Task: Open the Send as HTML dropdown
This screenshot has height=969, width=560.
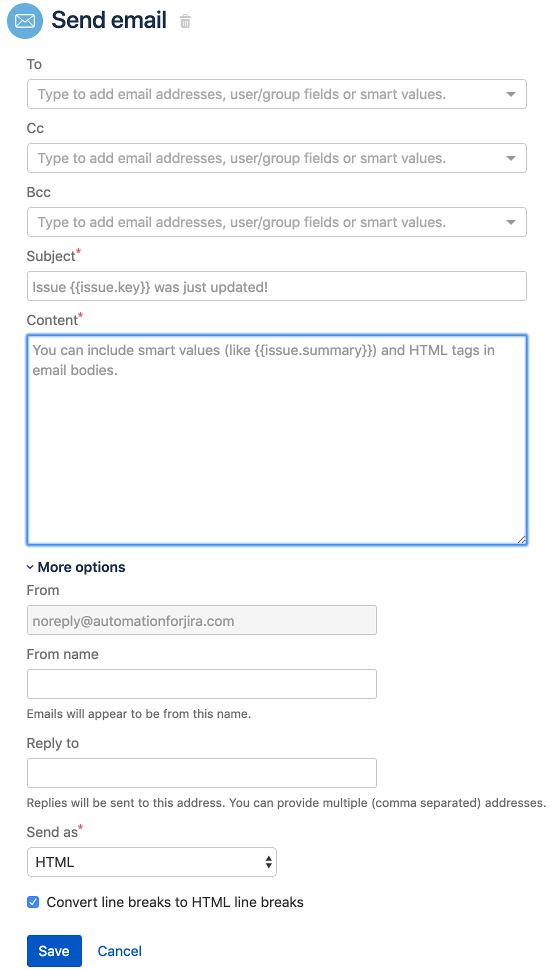Action: [x=151, y=862]
